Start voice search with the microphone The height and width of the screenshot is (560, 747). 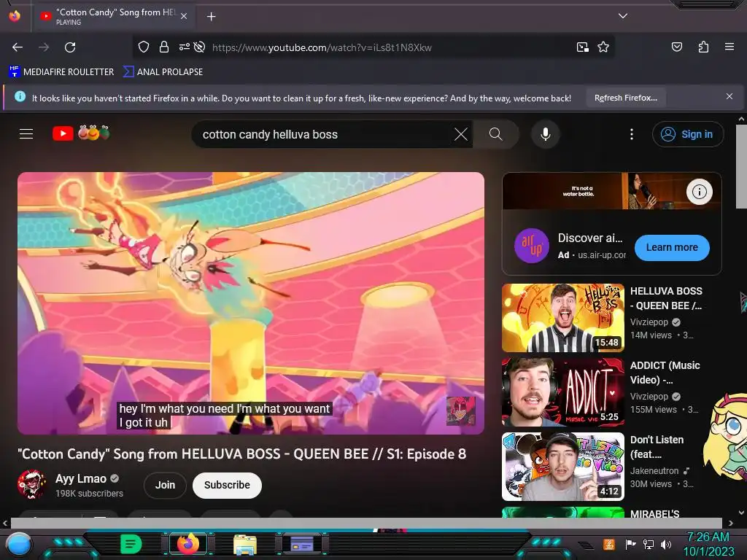[546, 134]
